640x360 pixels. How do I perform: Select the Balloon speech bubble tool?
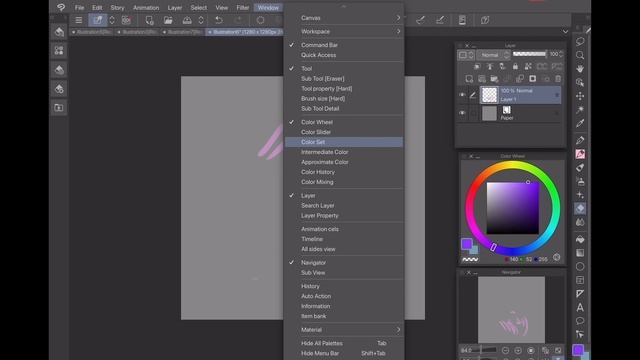point(580,321)
